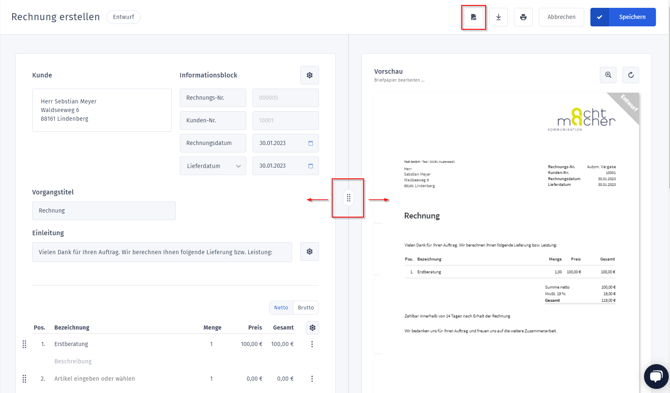Zoom into the Vorschau preview

click(x=608, y=75)
